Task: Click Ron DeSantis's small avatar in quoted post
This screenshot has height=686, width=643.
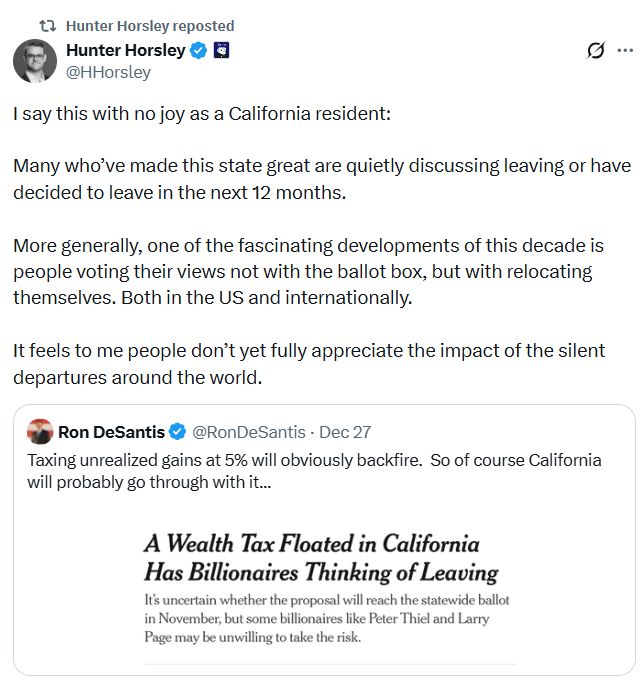Action: click(x=40, y=432)
